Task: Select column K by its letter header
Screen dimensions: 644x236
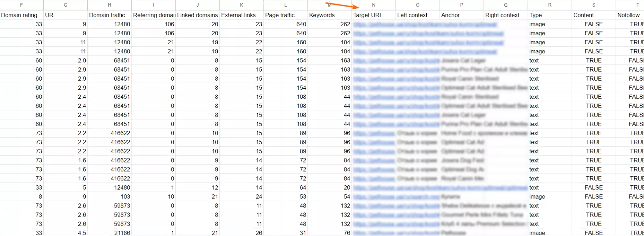Action: [242, 5]
